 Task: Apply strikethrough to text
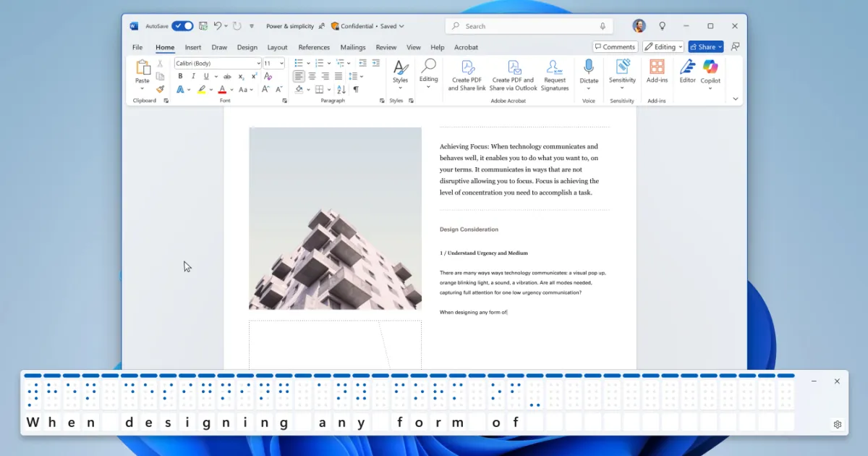(x=227, y=76)
